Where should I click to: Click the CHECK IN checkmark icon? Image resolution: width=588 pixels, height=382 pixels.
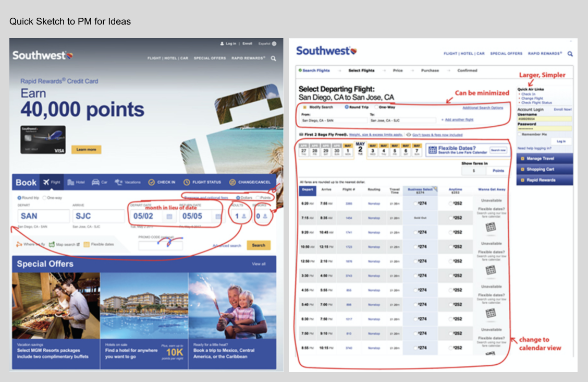click(151, 182)
